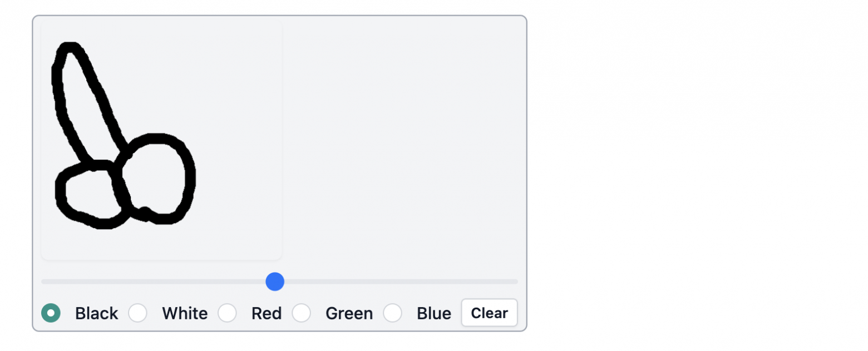The height and width of the screenshot is (351, 868).
Task: Choose the Red radio button
Action: click(227, 313)
